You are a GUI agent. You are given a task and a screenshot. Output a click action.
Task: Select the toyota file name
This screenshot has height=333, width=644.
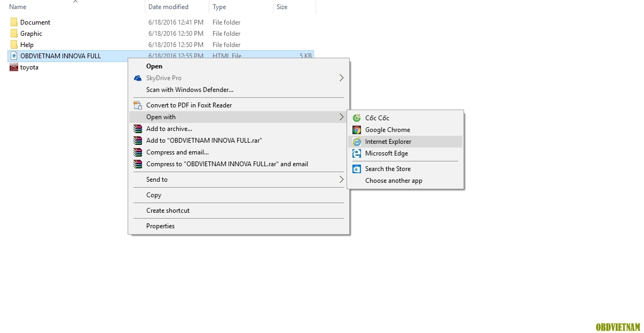29,67
